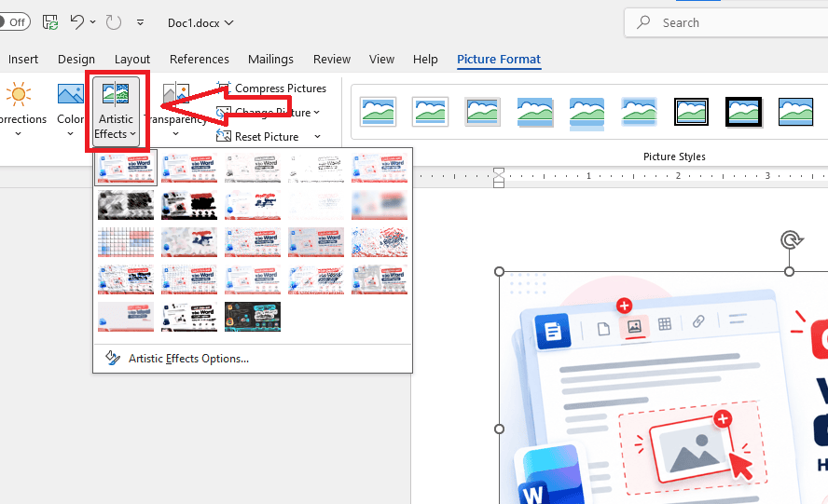Screen dimensions: 828x504
Task: Apply the Glass artistic effect
Action: pyautogui.click(x=379, y=242)
